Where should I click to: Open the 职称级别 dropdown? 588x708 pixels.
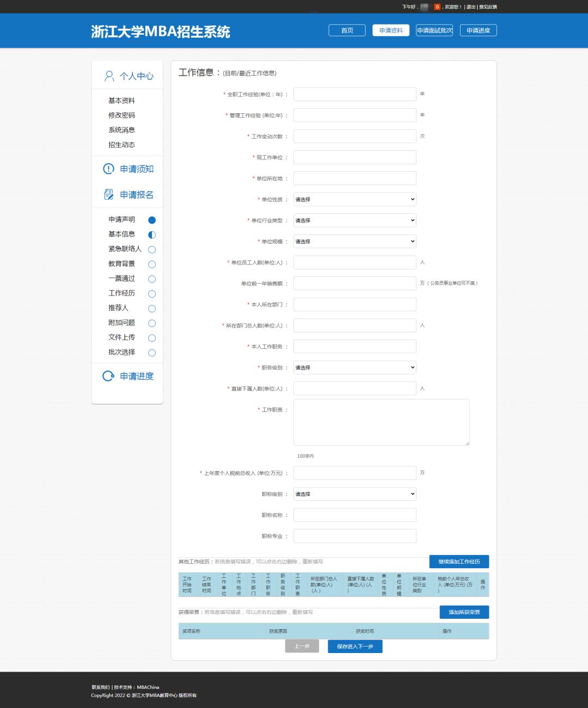(354, 494)
